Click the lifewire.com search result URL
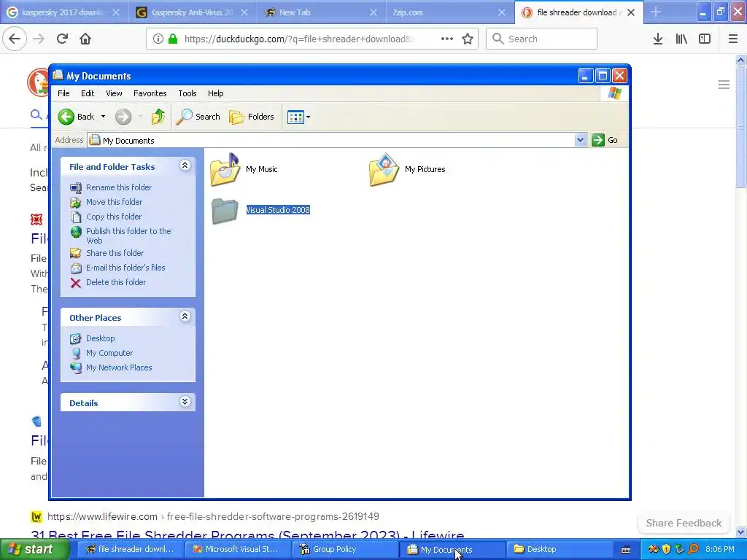The image size is (747, 560). click(213, 516)
